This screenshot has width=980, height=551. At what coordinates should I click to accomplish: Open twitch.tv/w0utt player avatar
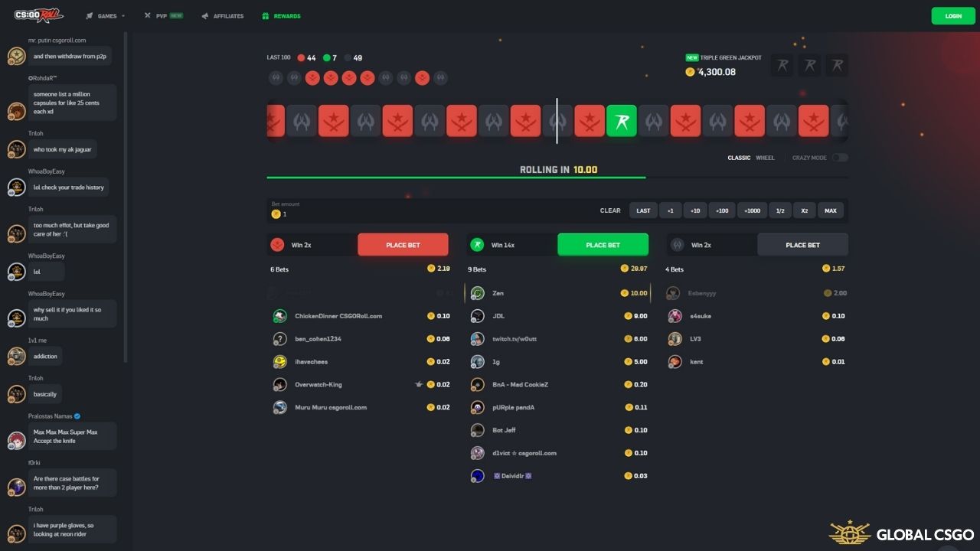(x=478, y=339)
